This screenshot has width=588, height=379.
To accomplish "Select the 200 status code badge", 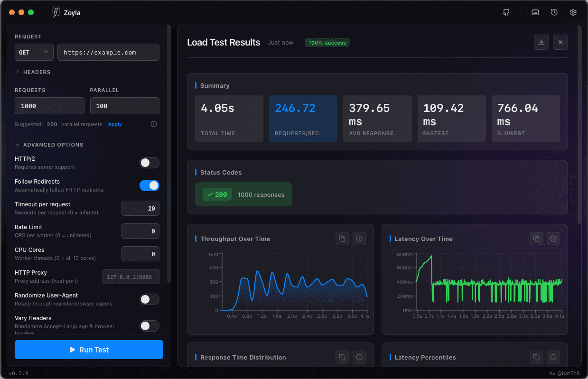I will point(217,194).
